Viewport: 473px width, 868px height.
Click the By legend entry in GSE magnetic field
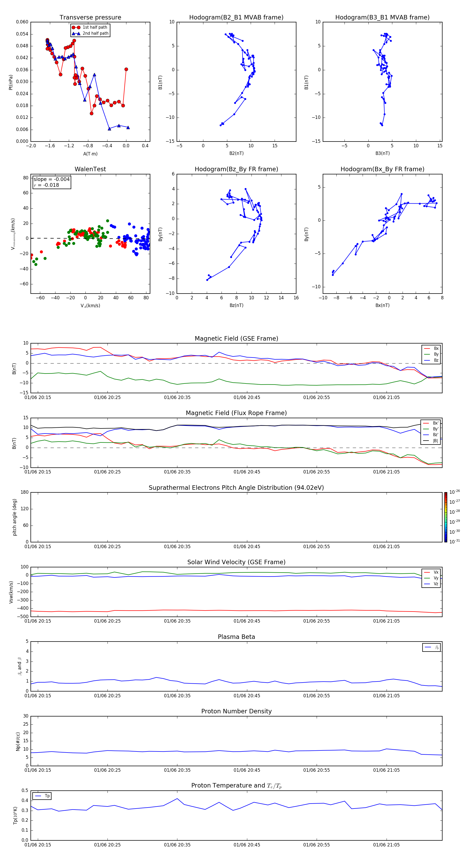431,355
